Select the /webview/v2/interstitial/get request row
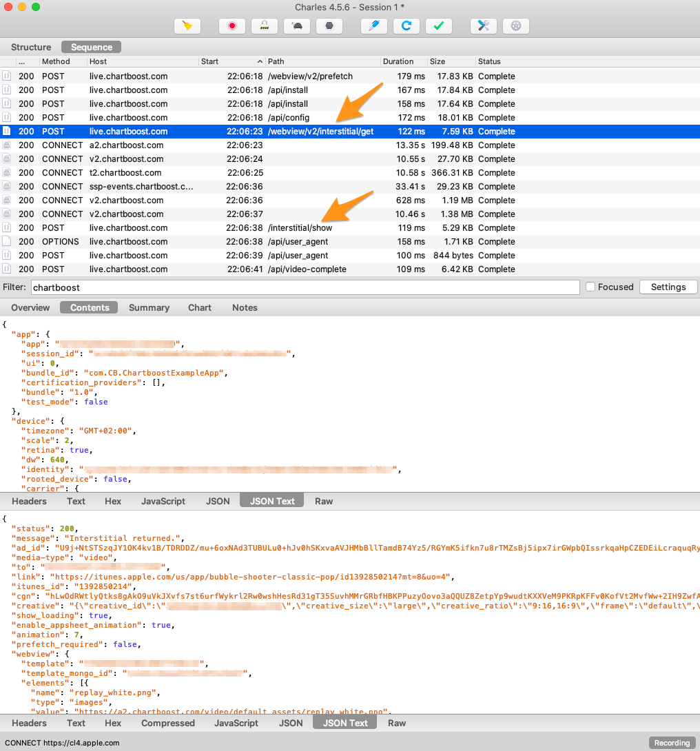The height and width of the screenshot is (751, 700). 350,132
